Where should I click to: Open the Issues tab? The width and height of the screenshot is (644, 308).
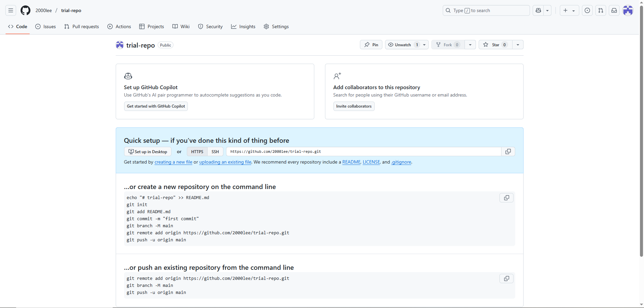(x=46, y=26)
